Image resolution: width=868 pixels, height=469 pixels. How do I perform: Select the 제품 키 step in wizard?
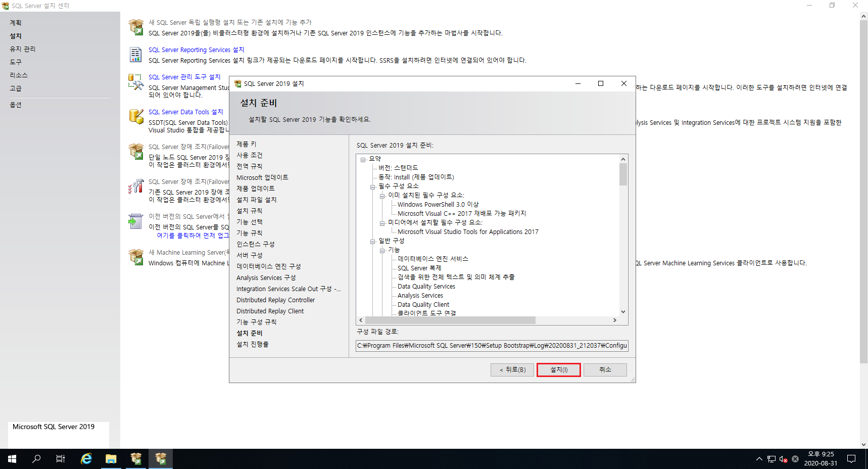point(247,144)
